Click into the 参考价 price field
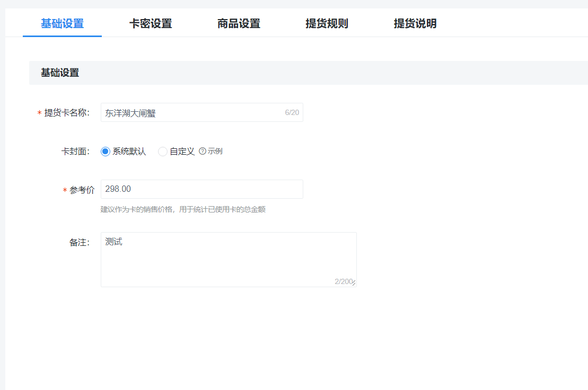The image size is (588, 390). tap(201, 189)
